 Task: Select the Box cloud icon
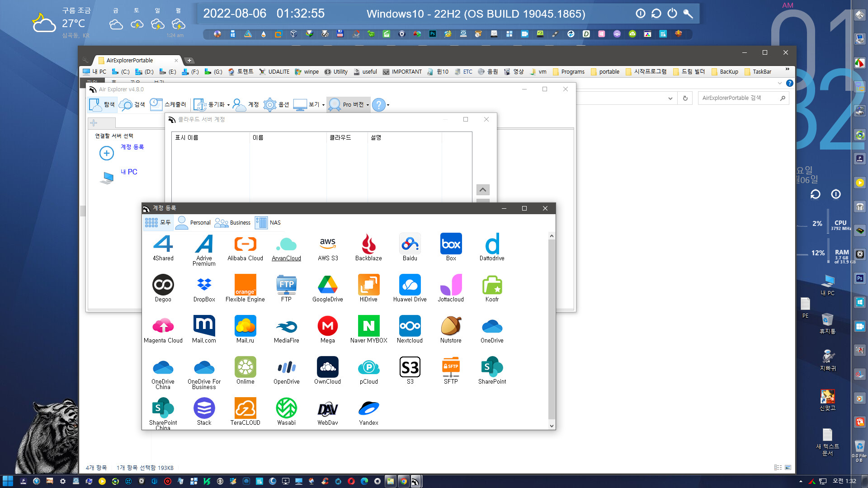451,248
